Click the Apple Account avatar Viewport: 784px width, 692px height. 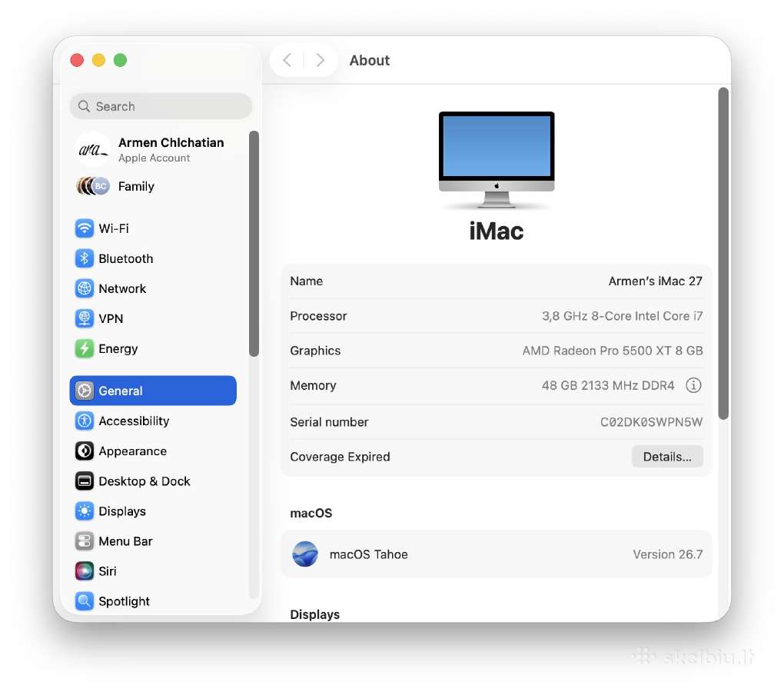[x=93, y=149]
